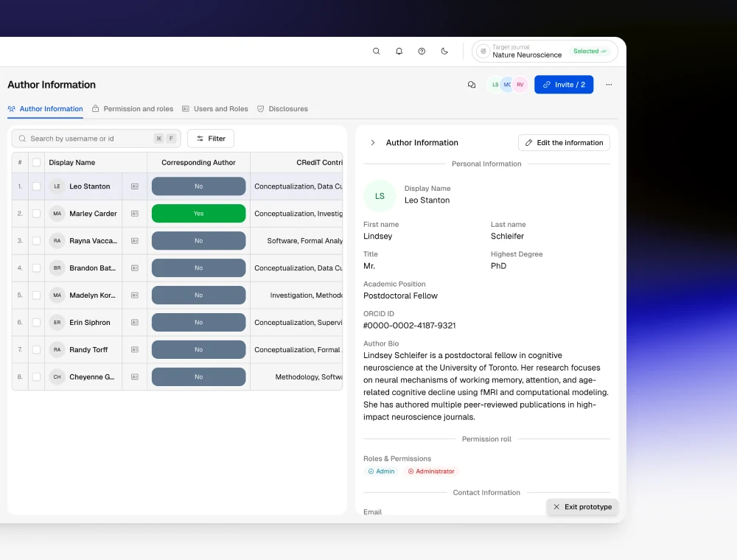Open Randy Torff's profile card icon
The width and height of the screenshot is (737, 560).
(135, 350)
